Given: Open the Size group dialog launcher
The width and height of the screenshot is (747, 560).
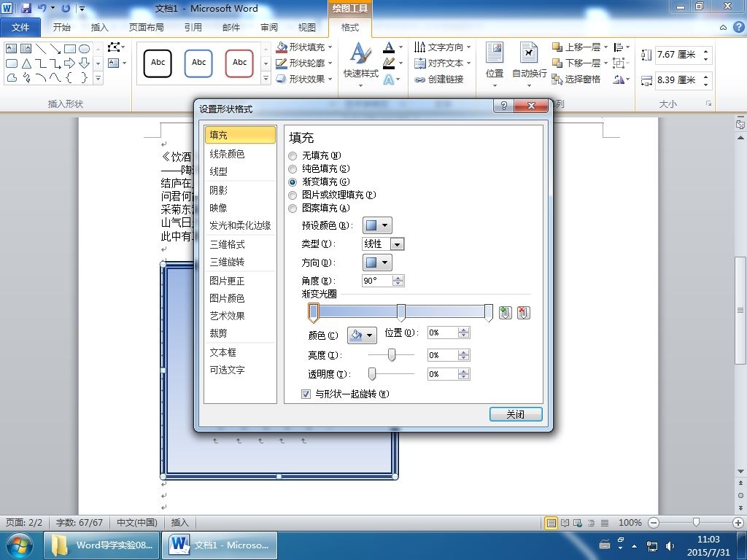Looking at the screenshot, I should tap(709, 104).
